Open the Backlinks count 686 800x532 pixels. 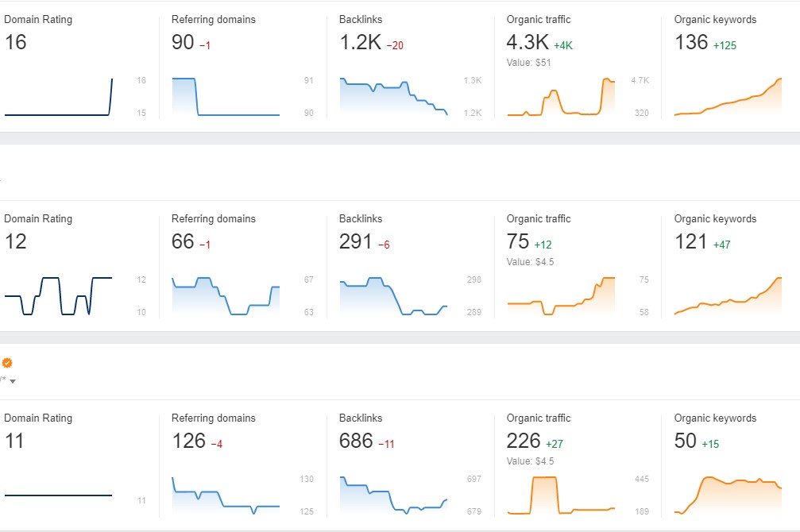coord(356,441)
